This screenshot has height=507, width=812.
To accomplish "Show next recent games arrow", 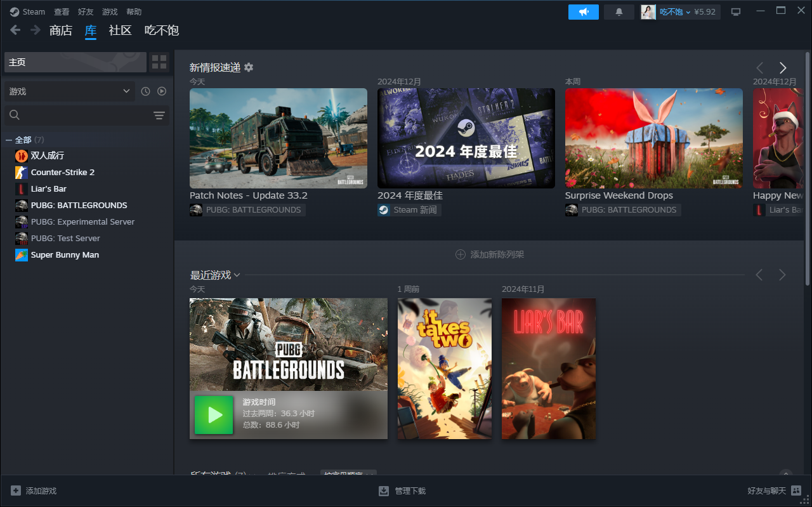I will 782,275.
